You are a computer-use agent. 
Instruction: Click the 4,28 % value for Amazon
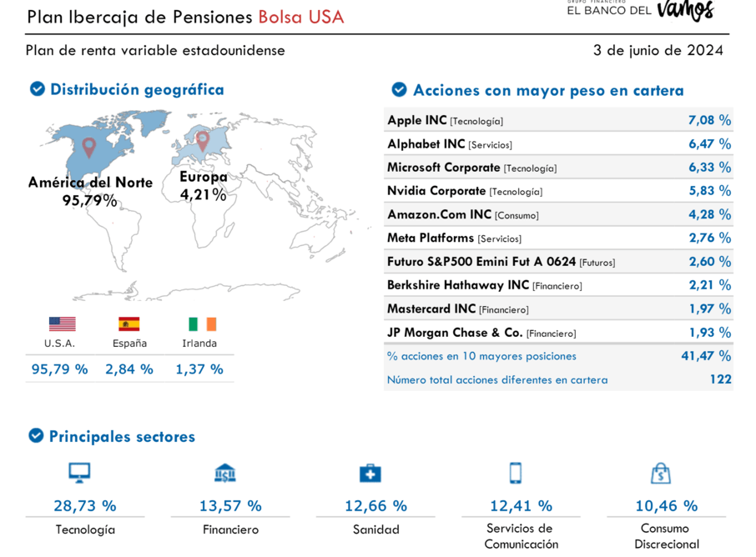(709, 214)
